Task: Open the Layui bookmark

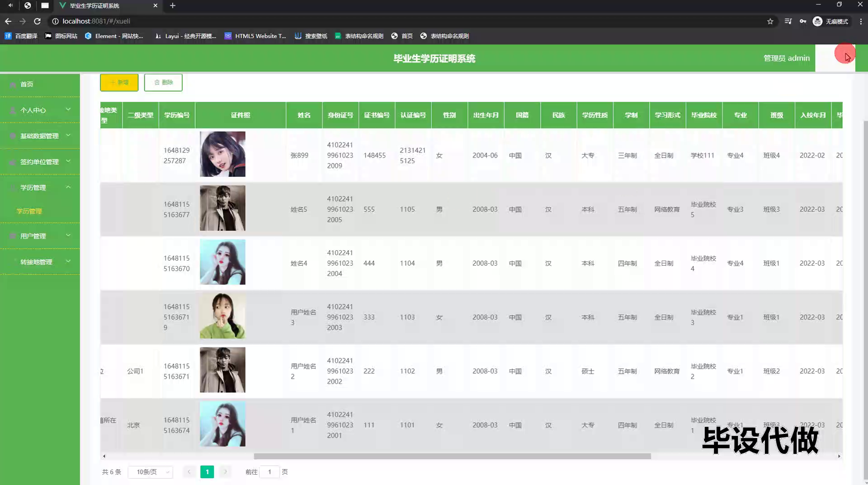Action: coord(185,36)
